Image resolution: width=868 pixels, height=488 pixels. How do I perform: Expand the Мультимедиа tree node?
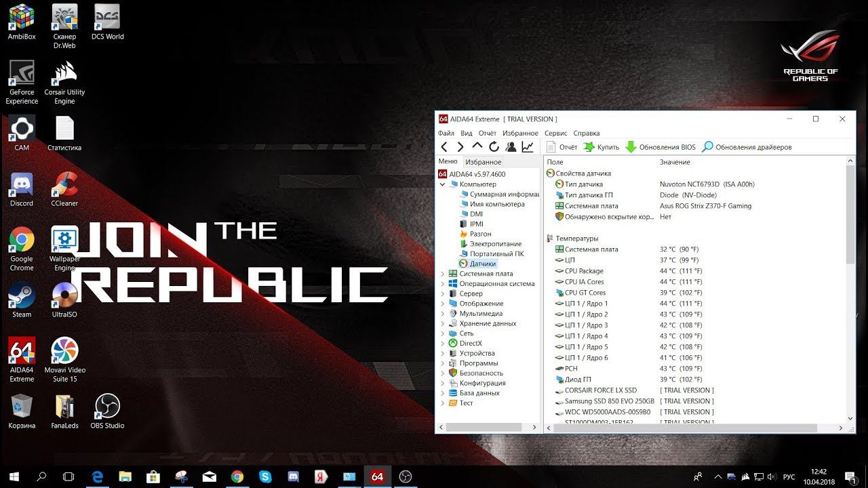[443, 314]
